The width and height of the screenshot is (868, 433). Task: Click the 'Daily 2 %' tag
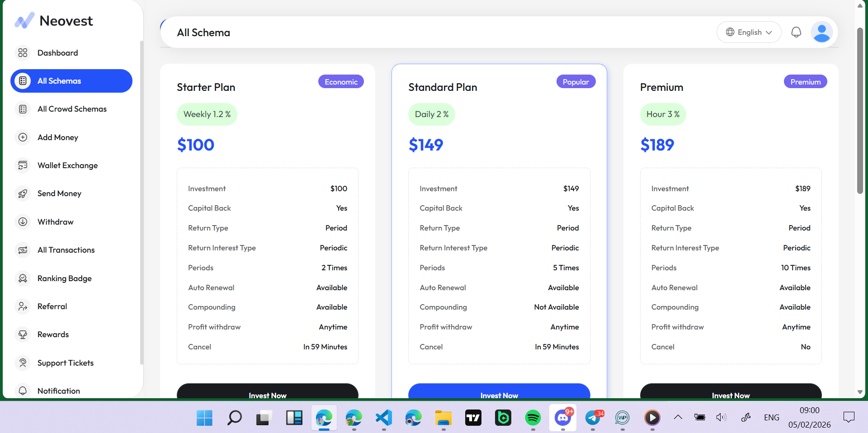432,114
